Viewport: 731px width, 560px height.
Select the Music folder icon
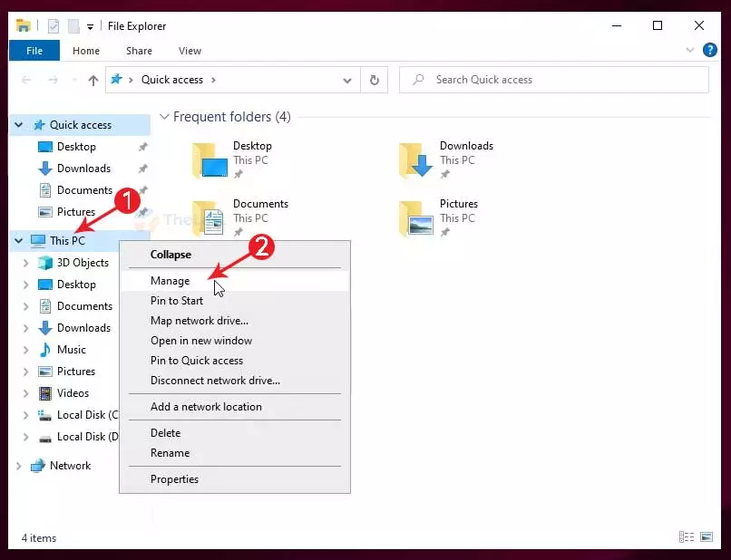pyautogui.click(x=45, y=350)
